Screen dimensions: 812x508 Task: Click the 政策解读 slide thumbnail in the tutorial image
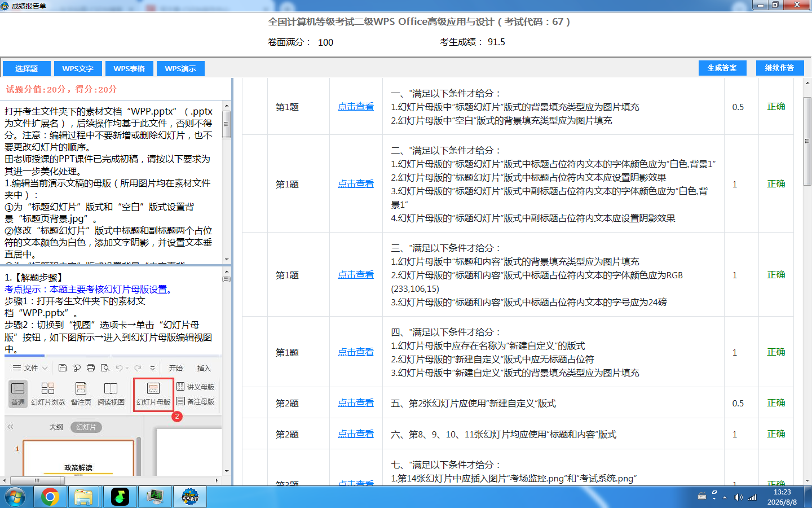78,458
